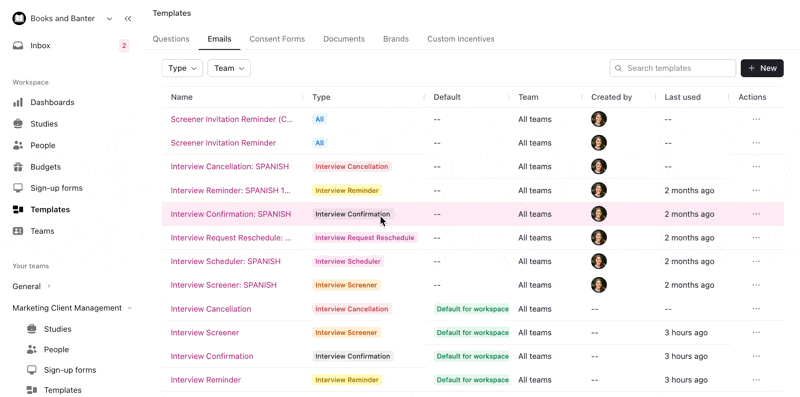Viewport: 800px width, 397px height.
Task: Open actions menu for Interview Scheduler: SPANISH
Action: click(756, 261)
